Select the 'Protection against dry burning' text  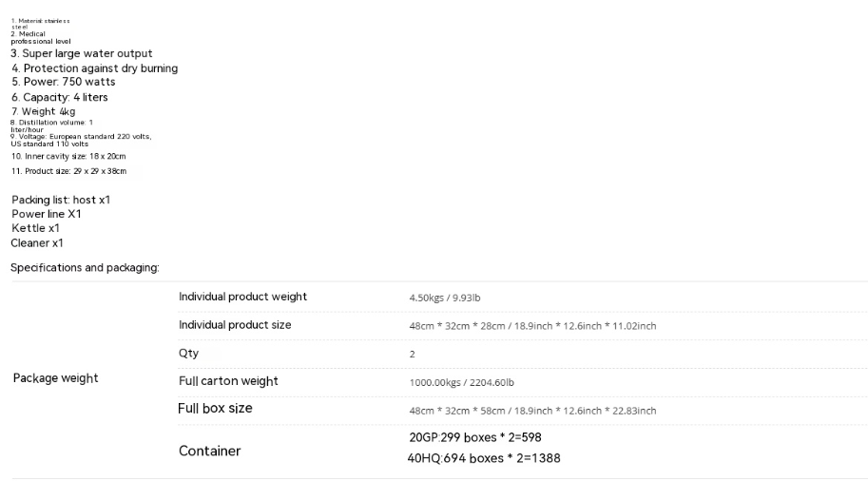[x=95, y=68]
